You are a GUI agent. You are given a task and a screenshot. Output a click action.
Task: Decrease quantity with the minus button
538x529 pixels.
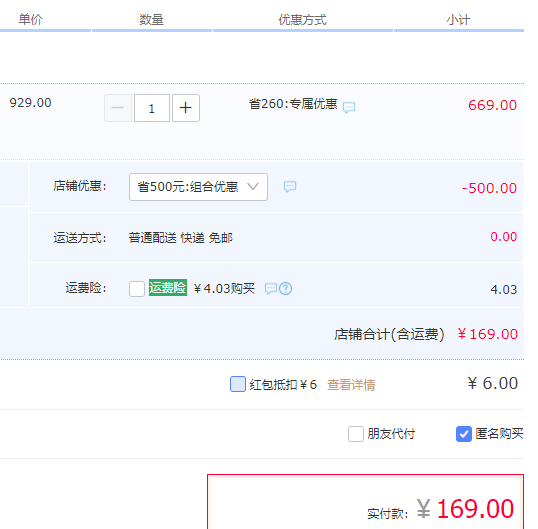(x=118, y=108)
